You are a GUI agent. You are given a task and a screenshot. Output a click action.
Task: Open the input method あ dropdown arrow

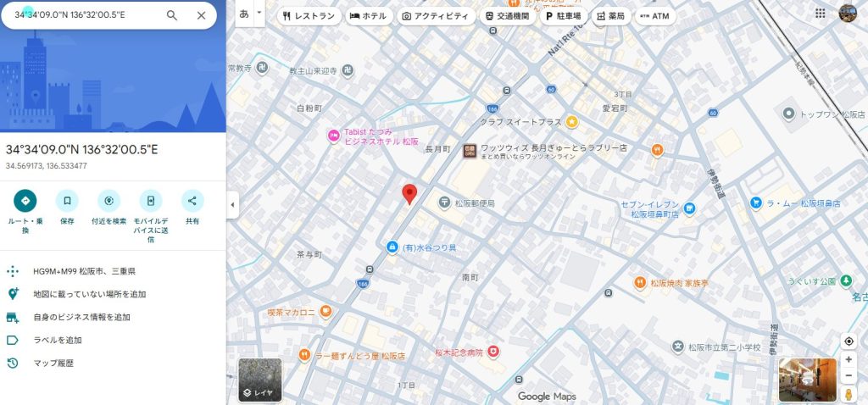(259, 14)
